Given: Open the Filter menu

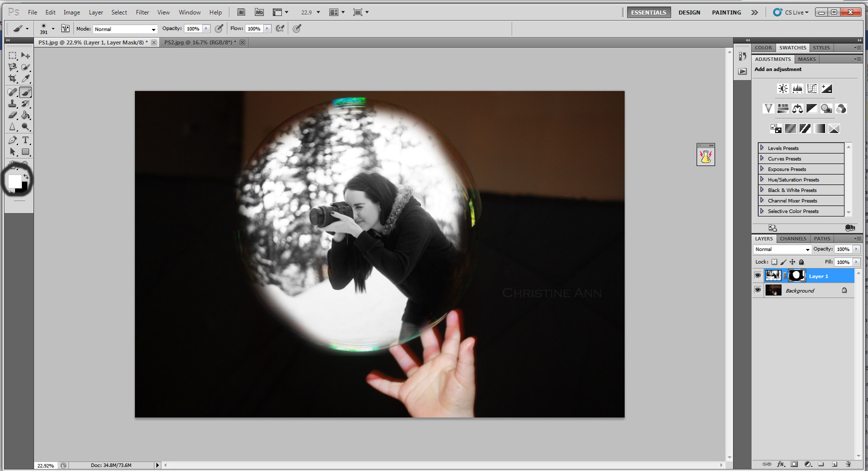Looking at the screenshot, I should point(142,12).
